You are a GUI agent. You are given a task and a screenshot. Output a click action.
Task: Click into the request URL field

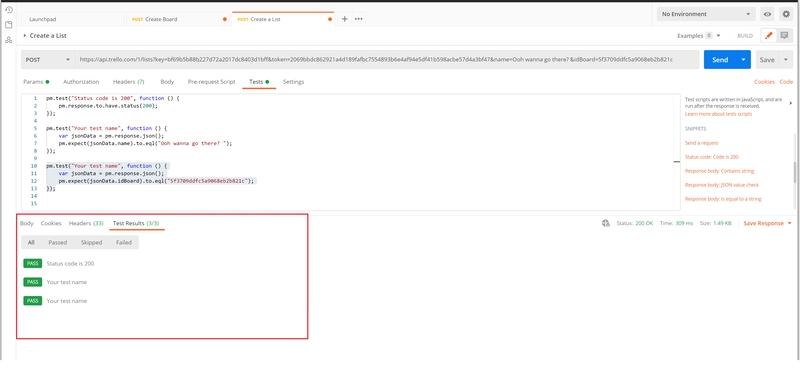click(387, 60)
